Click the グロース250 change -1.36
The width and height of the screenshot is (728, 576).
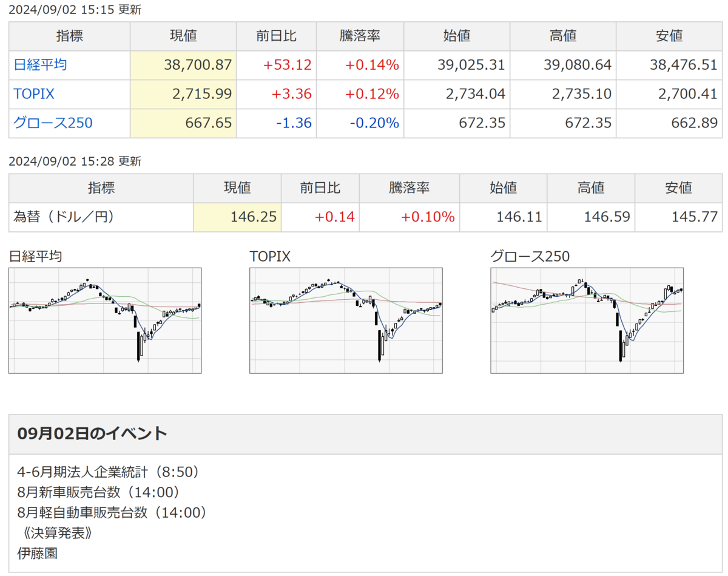294,123
